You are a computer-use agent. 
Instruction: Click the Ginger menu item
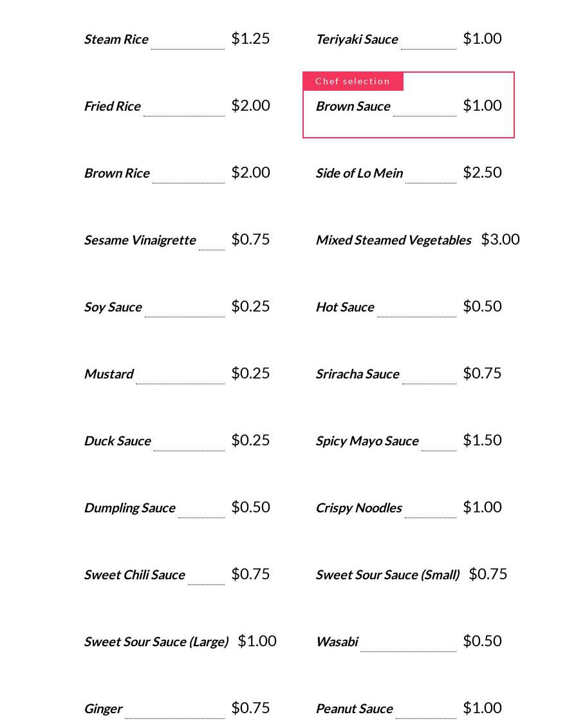pyautogui.click(x=104, y=709)
